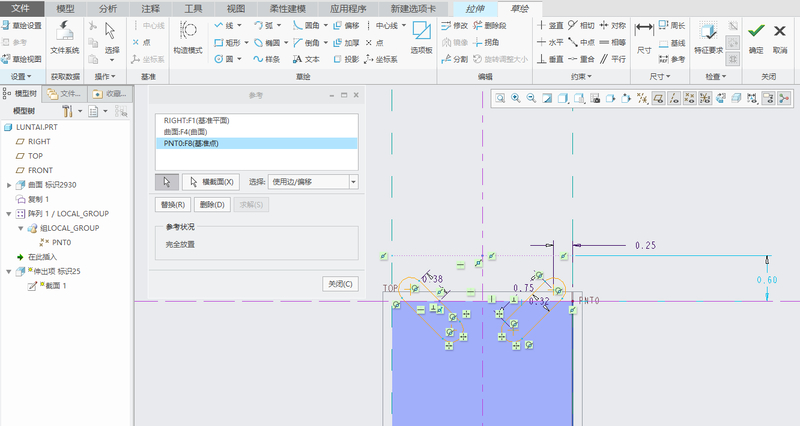Apply the 相切 tangent constraint

(x=581, y=26)
